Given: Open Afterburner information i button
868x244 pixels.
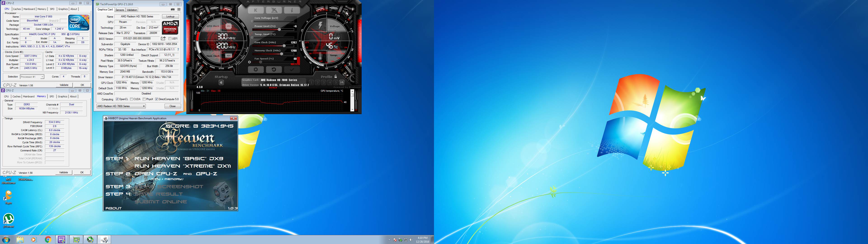Looking at the screenshot, I should pos(292,10).
